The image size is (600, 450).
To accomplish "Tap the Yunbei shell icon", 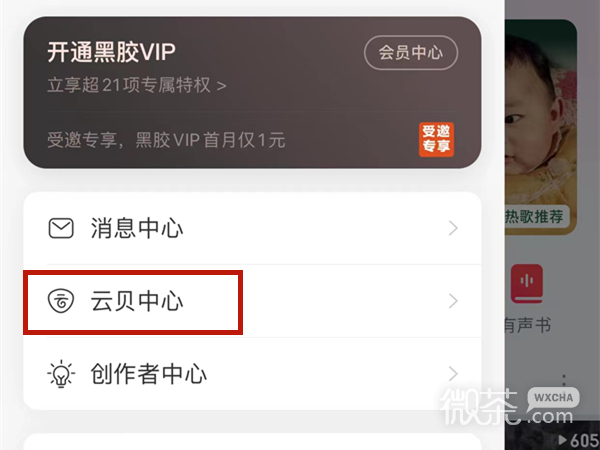I will [61, 301].
